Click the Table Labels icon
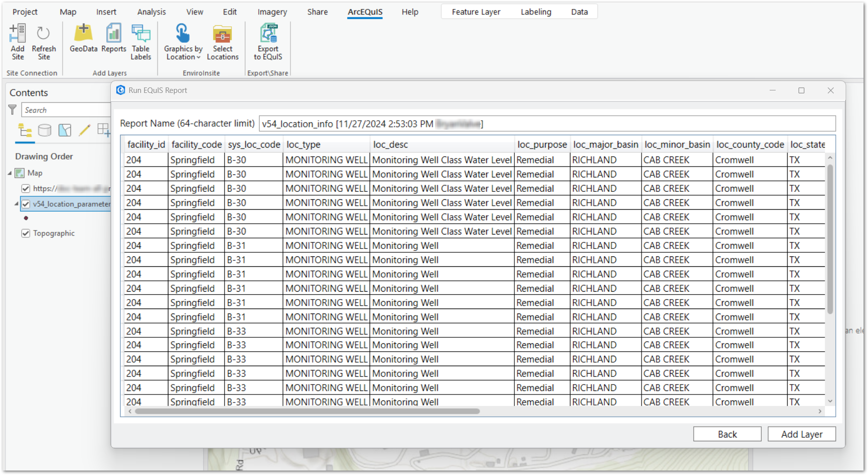Image resolution: width=868 pixels, height=475 pixels. pyautogui.click(x=141, y=33)
